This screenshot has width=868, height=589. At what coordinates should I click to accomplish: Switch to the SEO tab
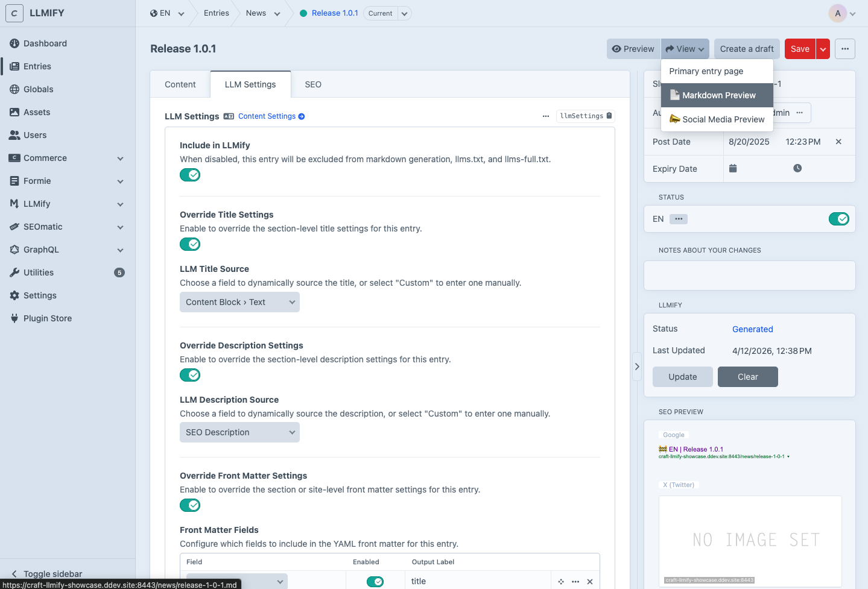click(312, 84)
